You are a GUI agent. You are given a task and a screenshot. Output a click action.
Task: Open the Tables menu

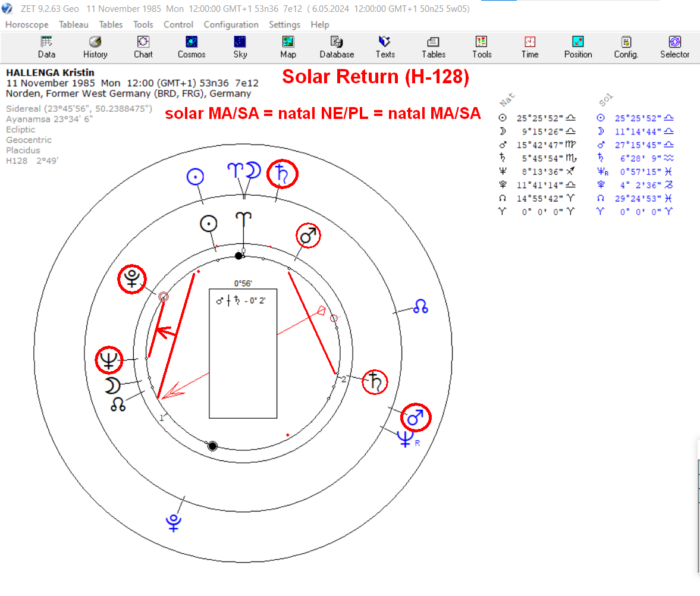click(111, 24)
